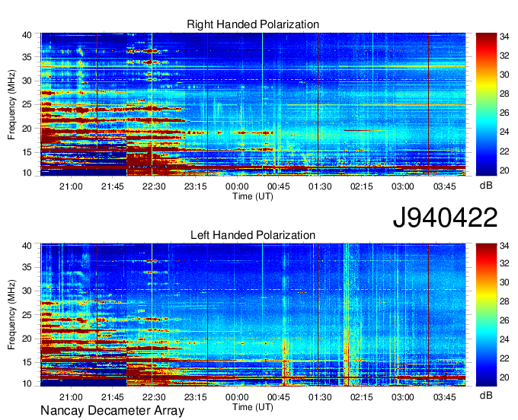
Task: Click the 20 MHz tick on bottom plot
Action: pyautogui.click(x=27, y=339)
